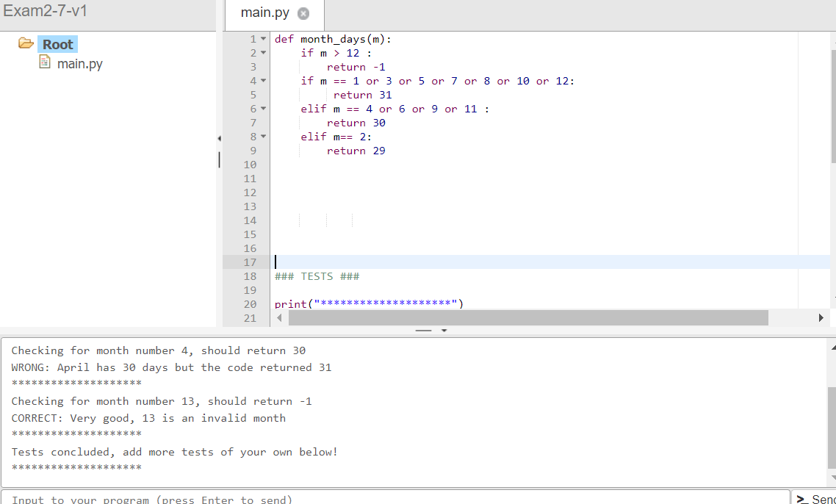Click the 'elif m == 4 or 6' line
Screen dimensions: 836x504
394,109
